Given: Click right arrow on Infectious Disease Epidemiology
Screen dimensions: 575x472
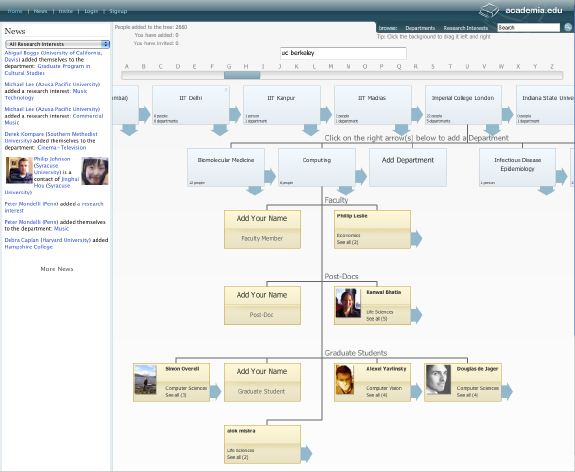Looking at the screenshot, I should point(561,176).
